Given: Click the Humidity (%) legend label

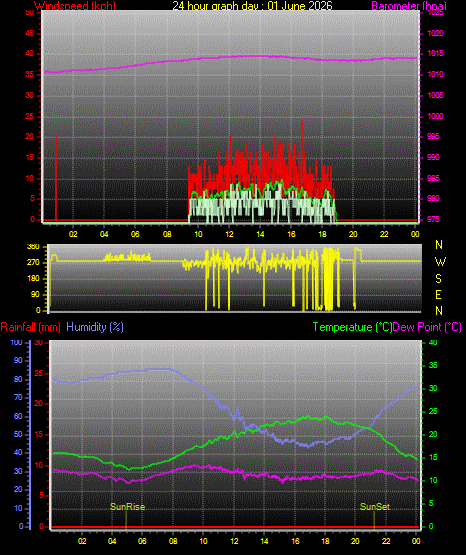Looking at the screenshot, I should click(x=95, y=327).
